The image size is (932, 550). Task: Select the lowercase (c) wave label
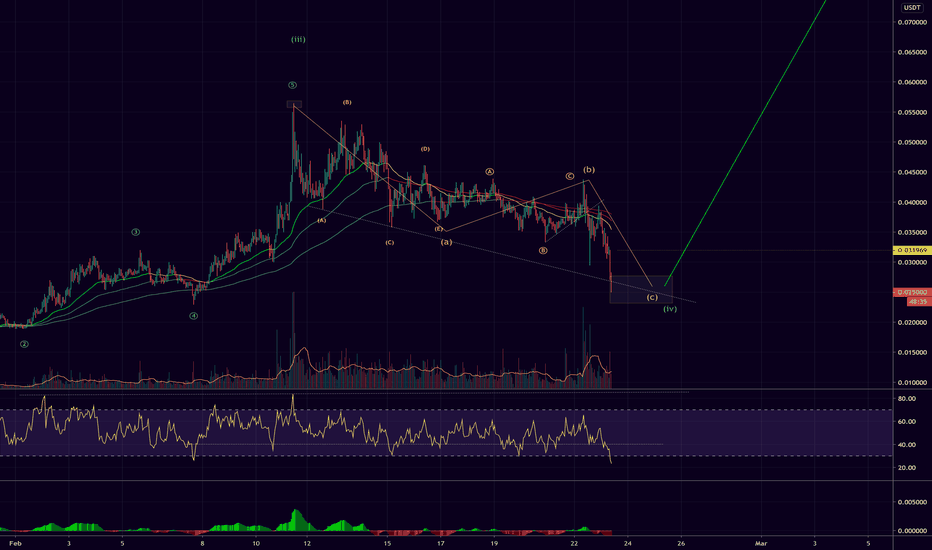652,297
